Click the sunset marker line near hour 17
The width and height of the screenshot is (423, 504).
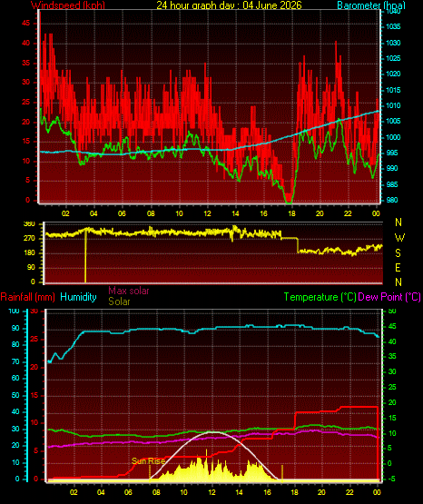(x=282, y=473)
